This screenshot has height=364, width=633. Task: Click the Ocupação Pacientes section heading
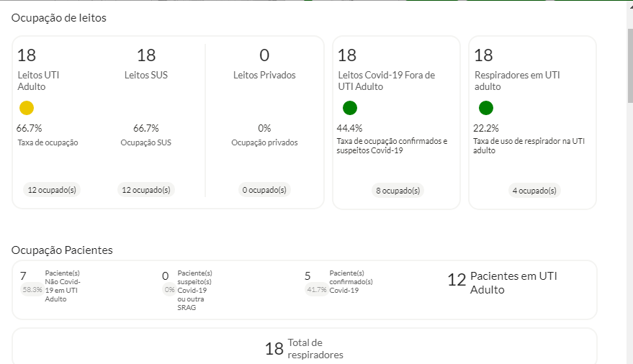point(62,250)
